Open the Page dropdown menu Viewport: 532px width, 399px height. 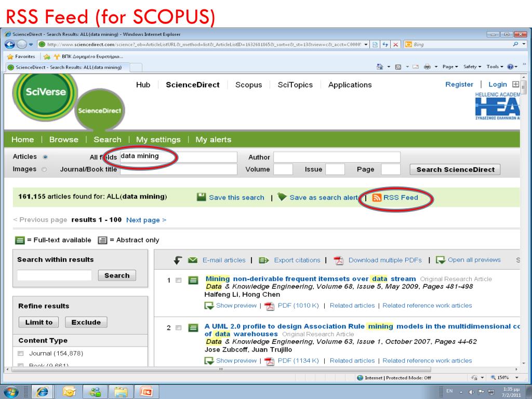[450, 67]
